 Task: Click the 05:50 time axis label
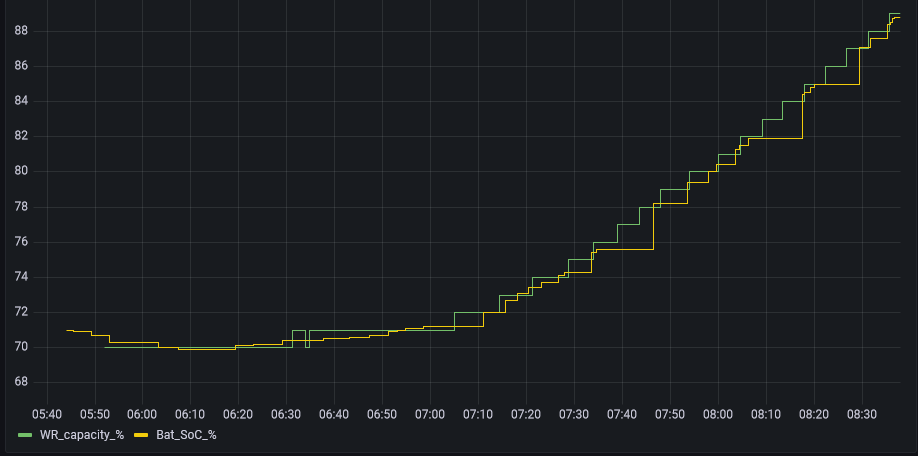[95, 414]
